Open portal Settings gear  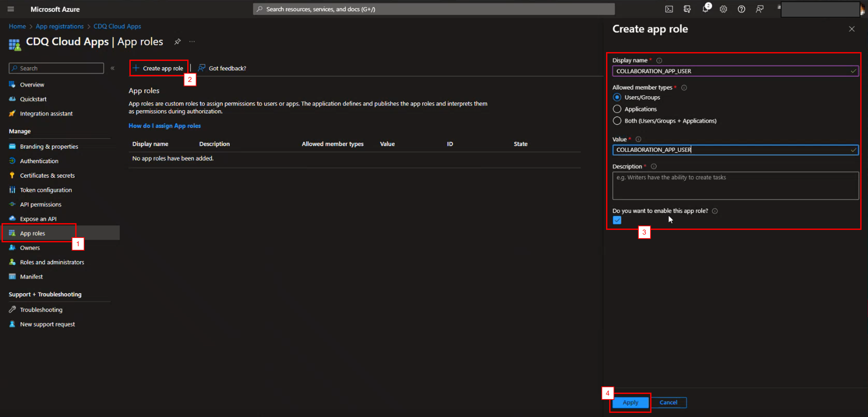click(x=723, y=9)
